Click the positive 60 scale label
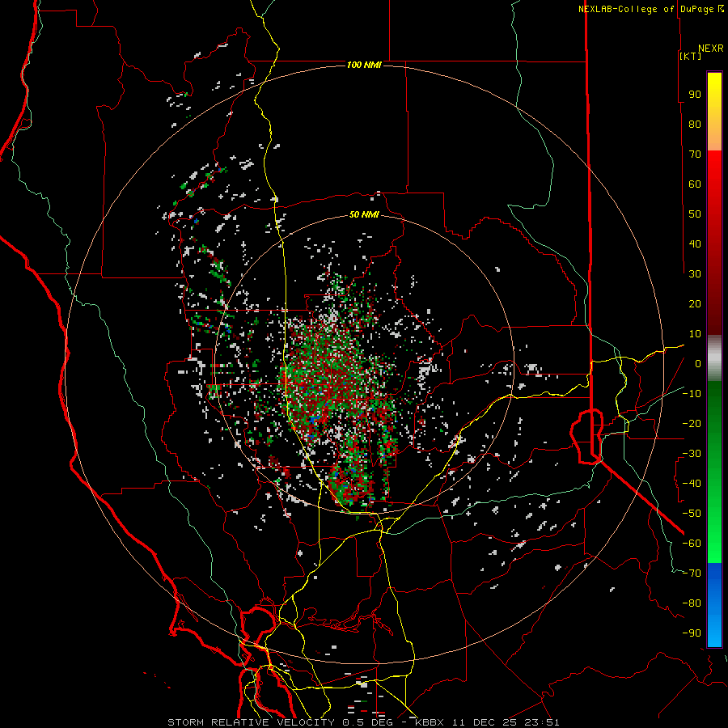Screen dimensions: 728x728 pyautogui.click(x=695, y=184)
